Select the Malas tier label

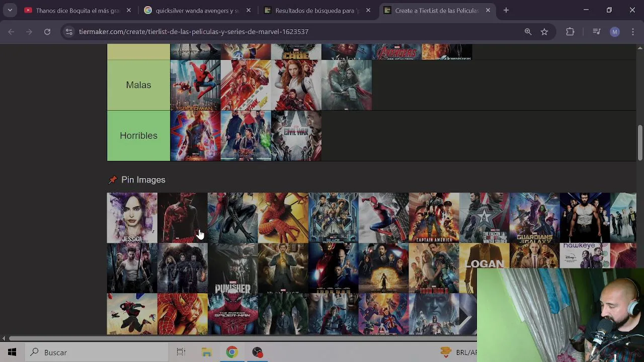(x=138, y=85)
